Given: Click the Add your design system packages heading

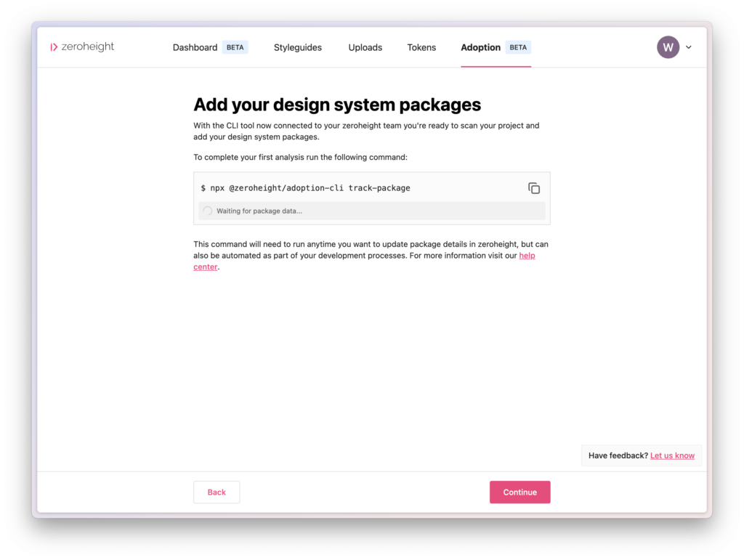Looking at the screenshot, I should (337, 105).
